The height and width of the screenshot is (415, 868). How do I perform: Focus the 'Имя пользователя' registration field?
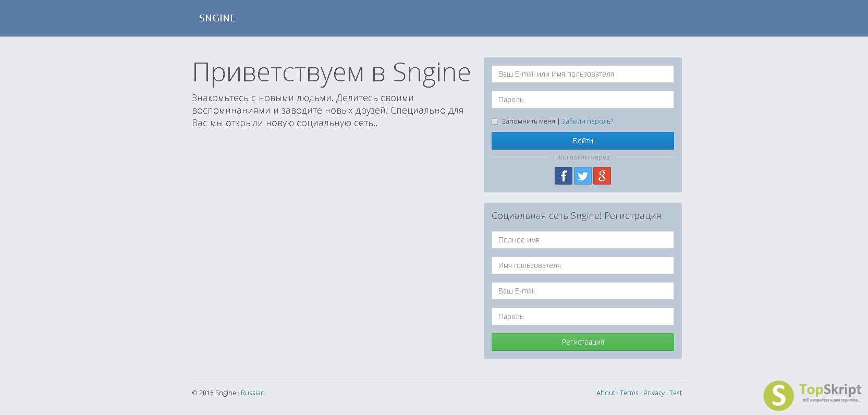point(583,265)
